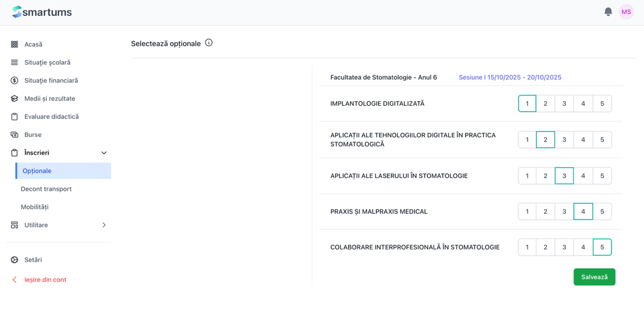Choose priority 1 for Praxis și Malpraxis Medical
The width and height of the screenshot is (644, 309).
pos(527,212)
